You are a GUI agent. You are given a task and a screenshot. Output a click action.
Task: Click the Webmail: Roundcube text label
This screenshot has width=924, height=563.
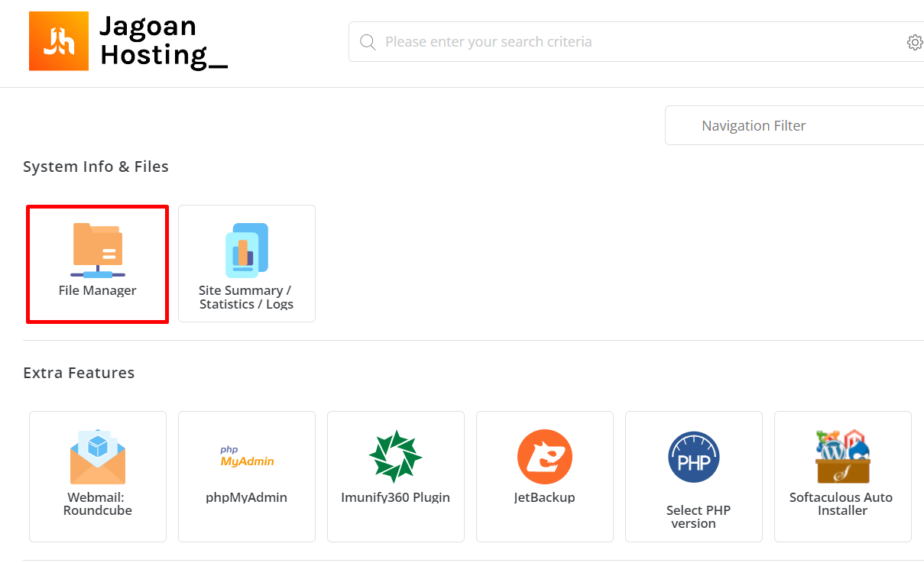click(98, 504)
